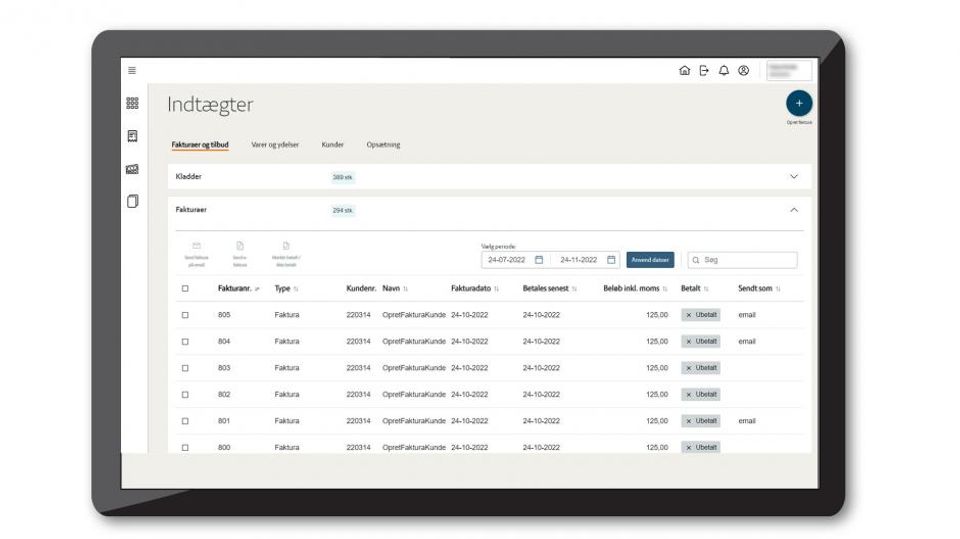960x539 pixels.
Task: Open the notifications bell
Action: (724, 70)
